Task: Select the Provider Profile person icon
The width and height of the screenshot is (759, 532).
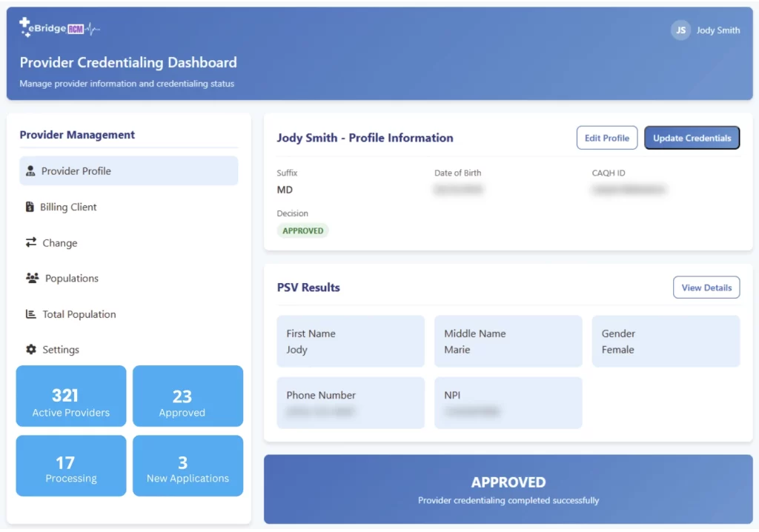Action: 31,170
